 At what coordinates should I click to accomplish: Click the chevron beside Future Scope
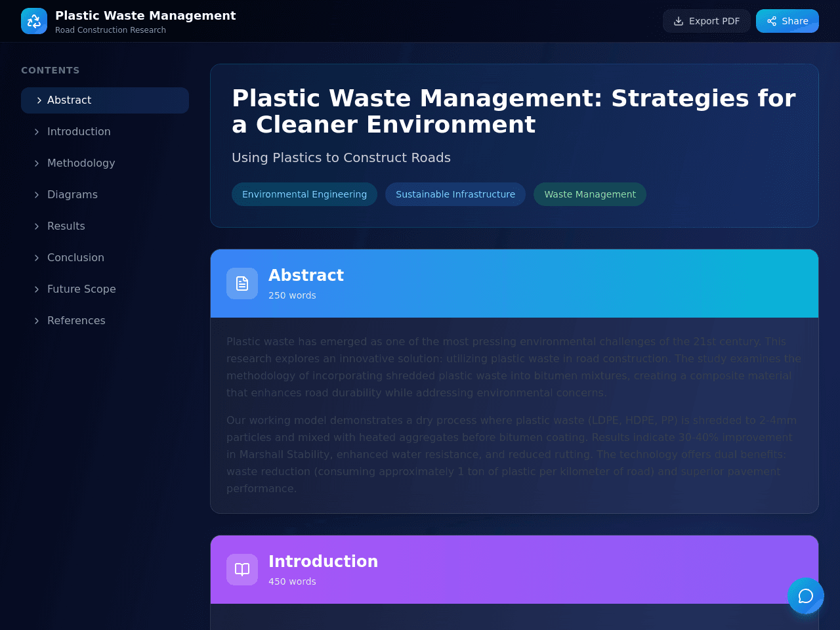37,289
